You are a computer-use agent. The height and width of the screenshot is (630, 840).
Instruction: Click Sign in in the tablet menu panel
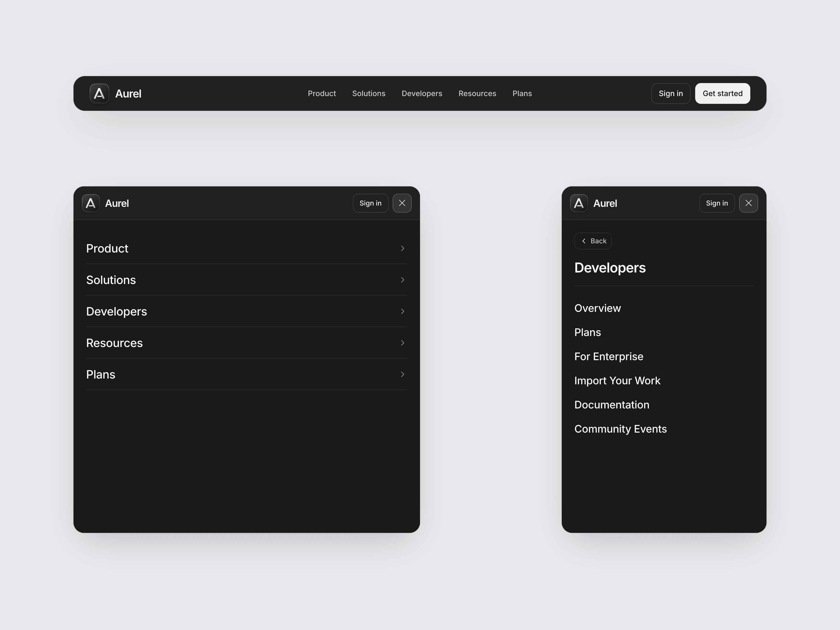click(370, 203)
